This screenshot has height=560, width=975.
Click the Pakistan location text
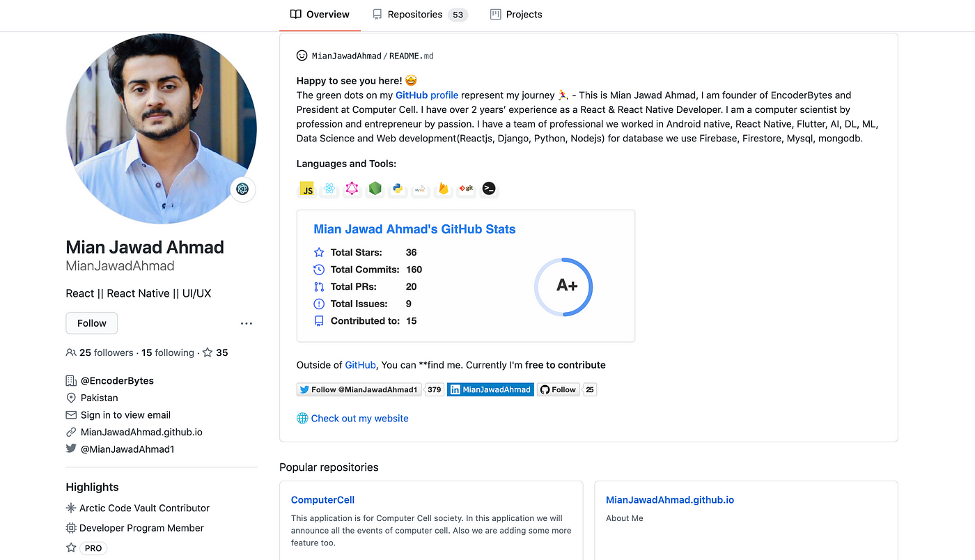coord(100,398)
